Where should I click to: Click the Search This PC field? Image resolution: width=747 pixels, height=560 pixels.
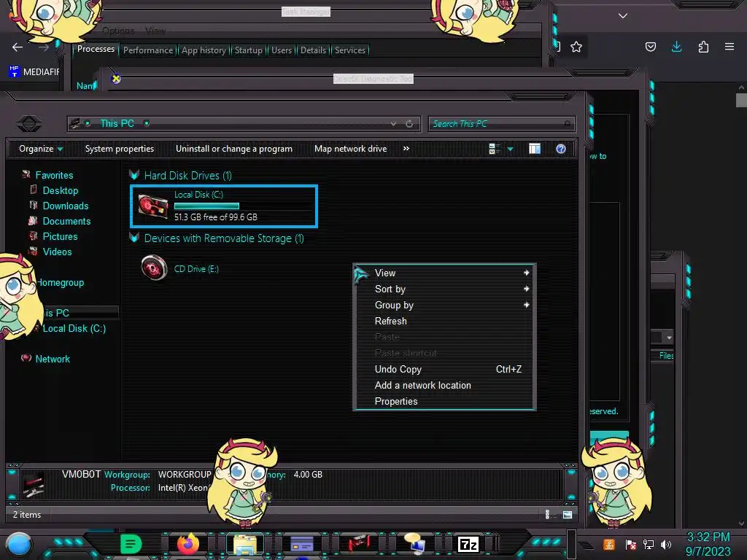click(502, 124)
